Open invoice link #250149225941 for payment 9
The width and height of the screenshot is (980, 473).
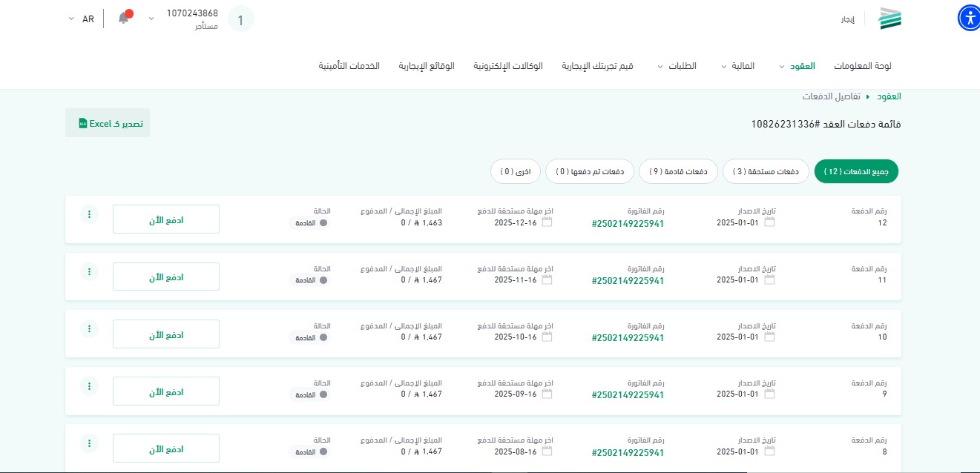628,395
